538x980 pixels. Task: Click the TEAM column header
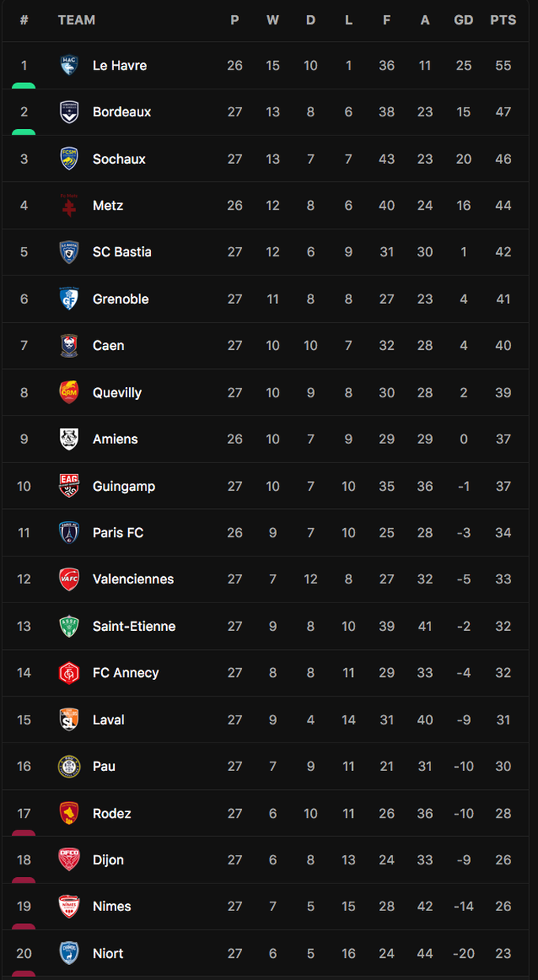pos(77,20)
